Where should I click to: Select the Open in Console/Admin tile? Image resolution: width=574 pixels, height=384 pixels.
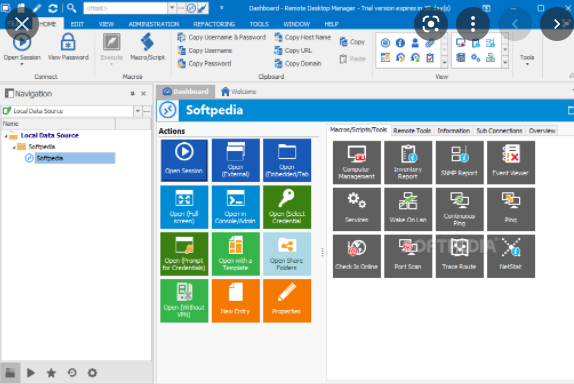coord(236,207)
